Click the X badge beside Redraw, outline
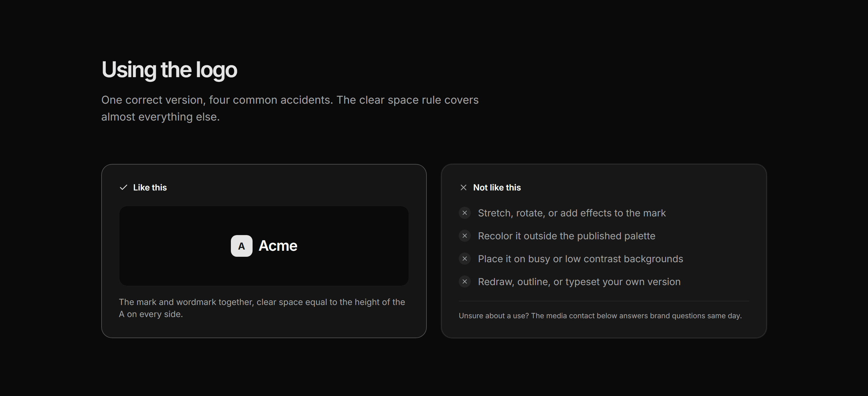This screenshot has width=868, height=396. coord(465,282)
